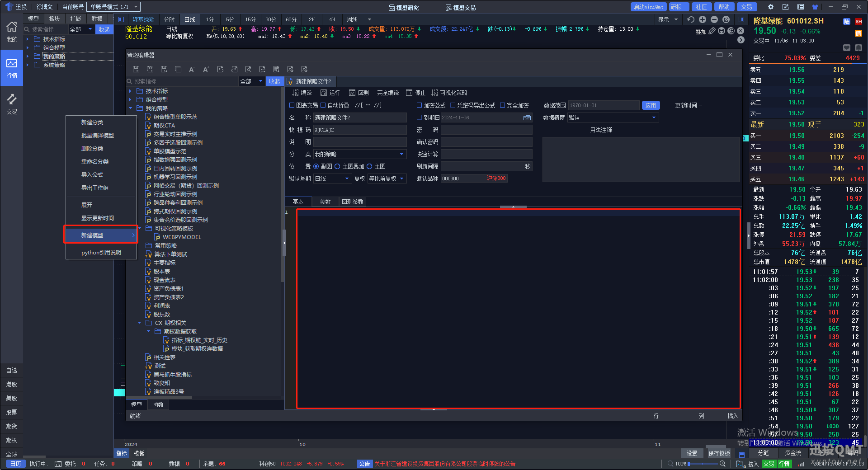Click the save-all icon in strategy editor toolbar
The image size is (868, 470).
coord(150,69)
